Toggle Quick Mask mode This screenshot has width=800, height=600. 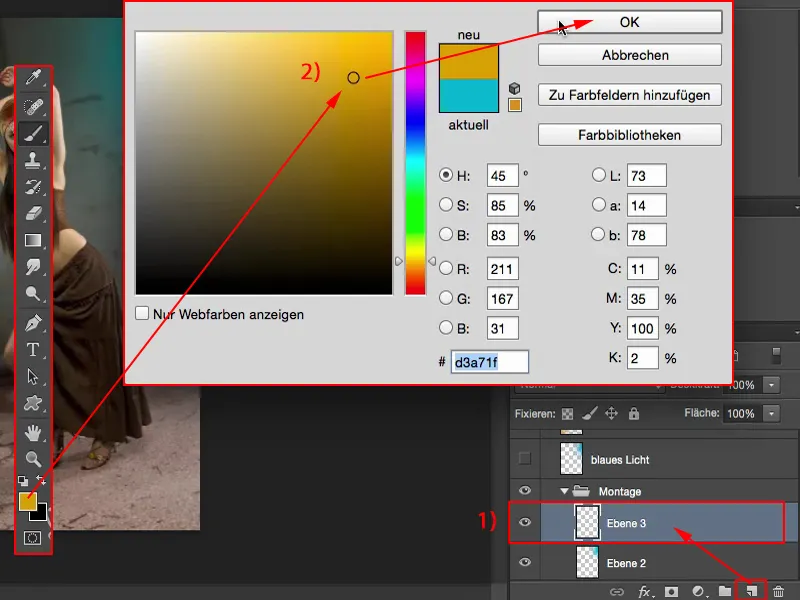pos(32,538)
